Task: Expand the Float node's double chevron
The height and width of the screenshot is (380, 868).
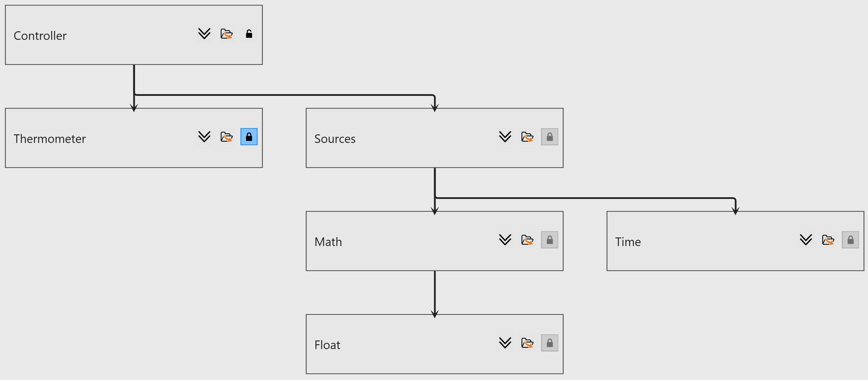Action: click(x=505, y=343)
